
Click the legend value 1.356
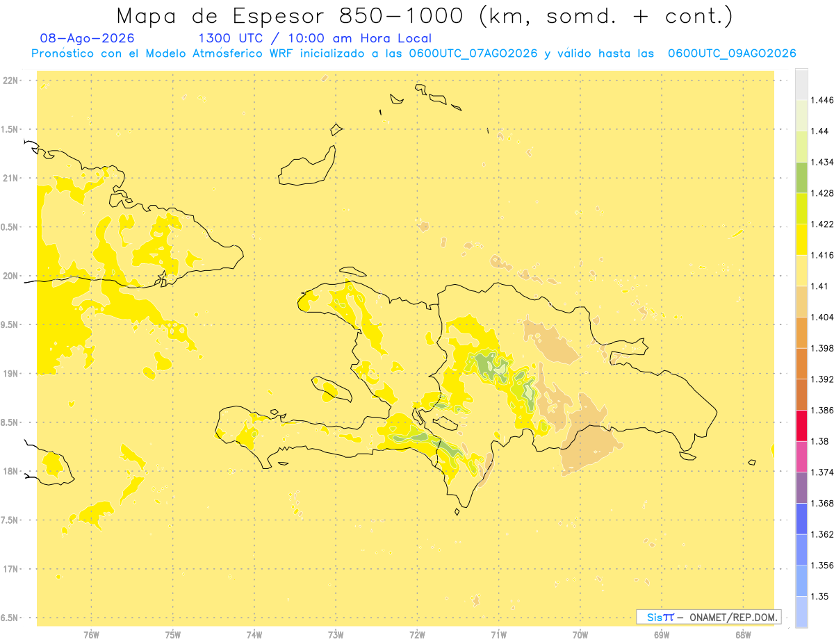pyautogui.click(x=822, y=565)
